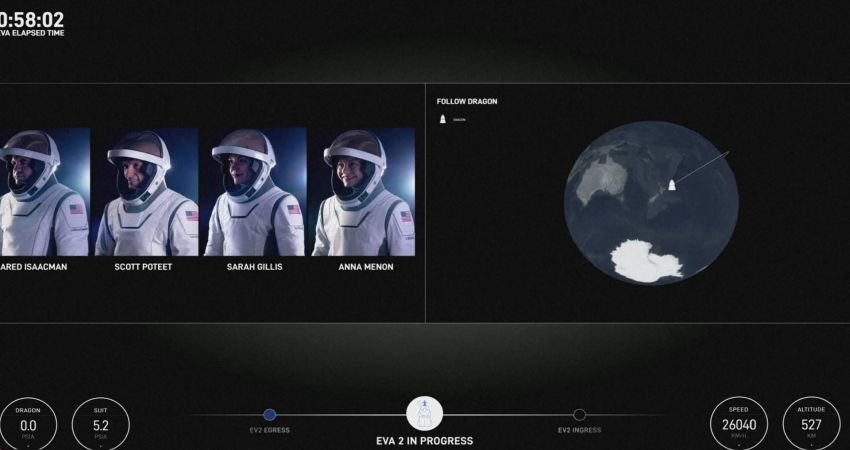Viewport: 850px width, 450px height.
Task: Select Scott Poteet's astronaut portrait
Action: 146,192
